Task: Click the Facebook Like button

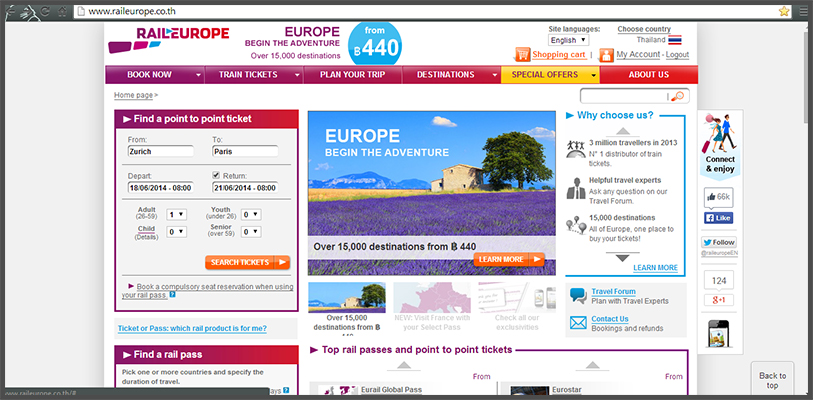Action: (x=718, y=218)
